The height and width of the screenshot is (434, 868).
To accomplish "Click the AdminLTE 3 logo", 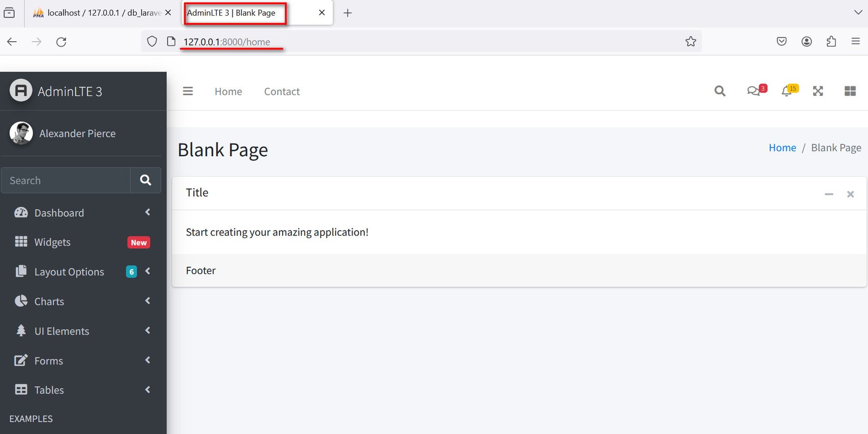I will tap(21, 91).
